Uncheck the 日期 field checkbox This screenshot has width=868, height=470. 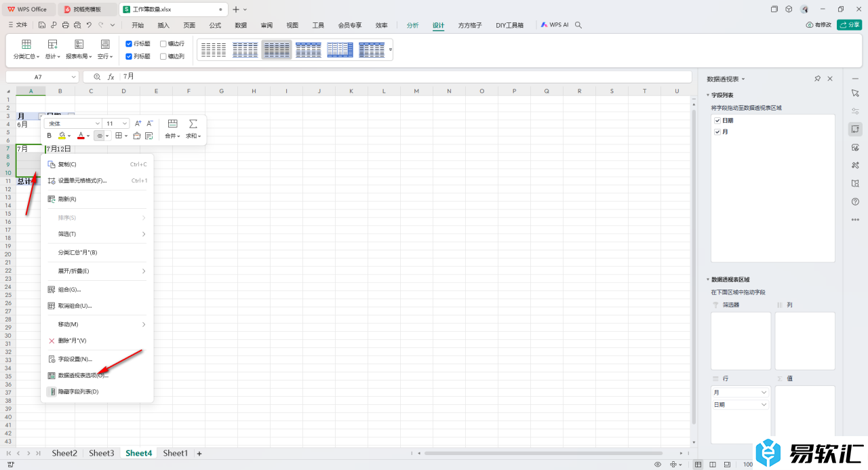click(717, 120)
